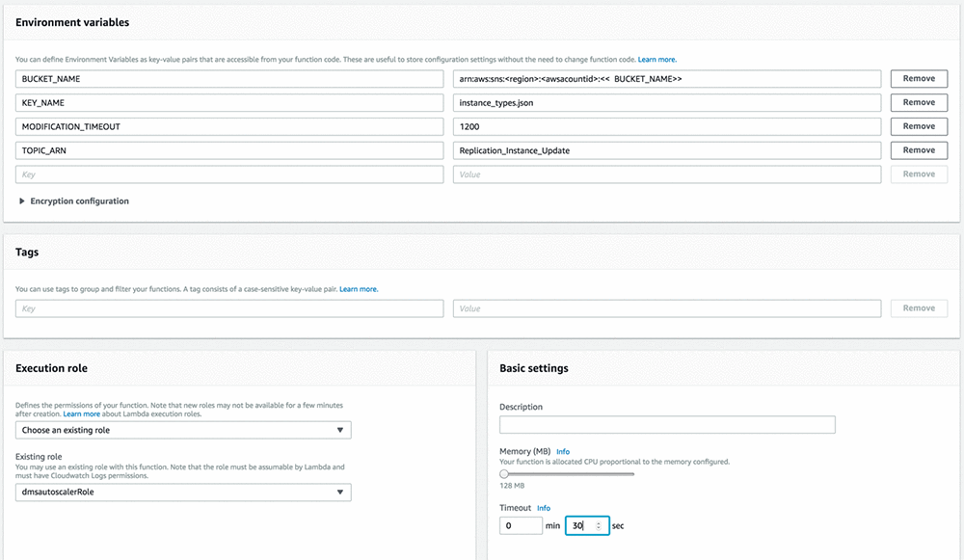Image resolution: width=964 pixels, height=560 pixels.
Task: Click the Timeout Info link
Action: pyautogui.click(x=544, y=508)
